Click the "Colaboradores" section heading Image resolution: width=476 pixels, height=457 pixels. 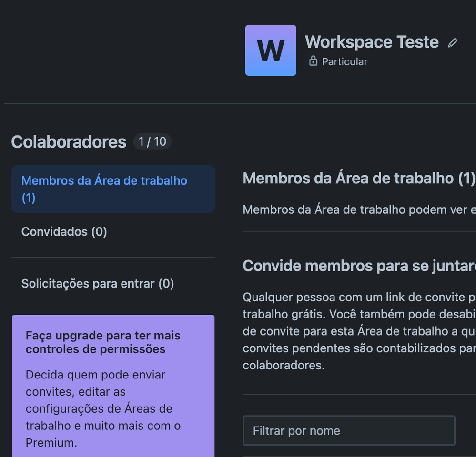click(x=69, y=142)
